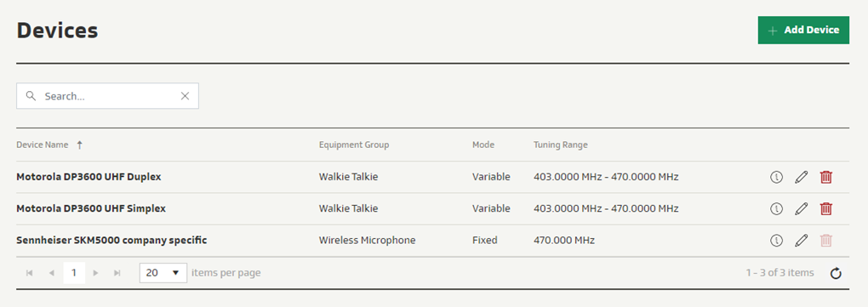Click the Mode column header
The height and width of the screenshot is (307, 868).
[x=483, y=145]
